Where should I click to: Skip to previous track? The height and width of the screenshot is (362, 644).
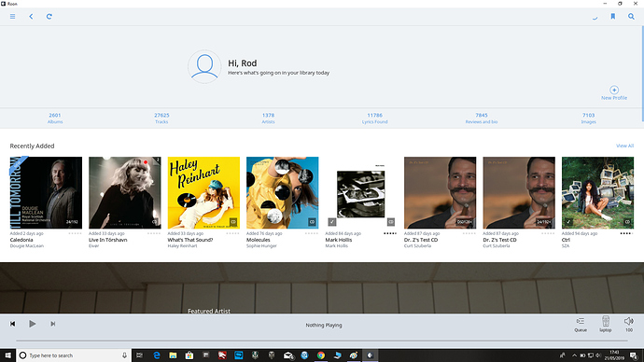[x=13, y=324]
